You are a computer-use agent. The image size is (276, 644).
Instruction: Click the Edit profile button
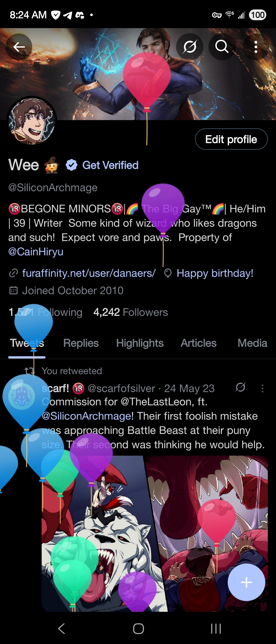(x=231, y=139)
